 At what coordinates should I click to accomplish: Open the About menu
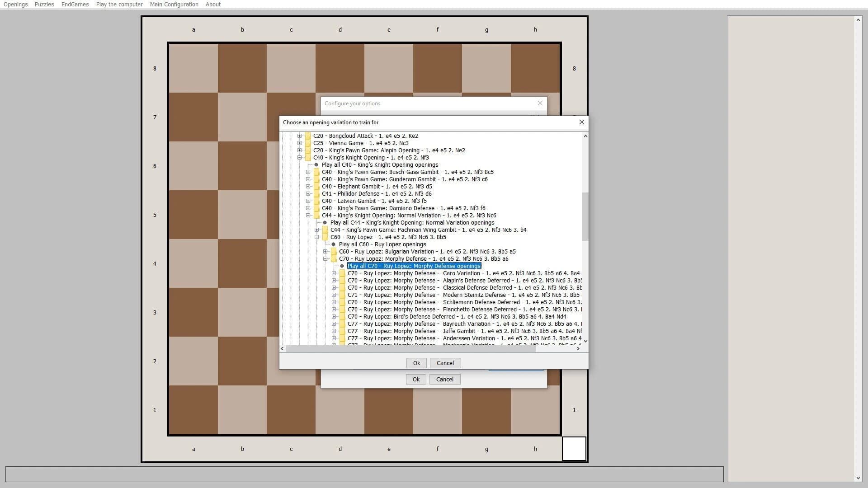[213, 4]
